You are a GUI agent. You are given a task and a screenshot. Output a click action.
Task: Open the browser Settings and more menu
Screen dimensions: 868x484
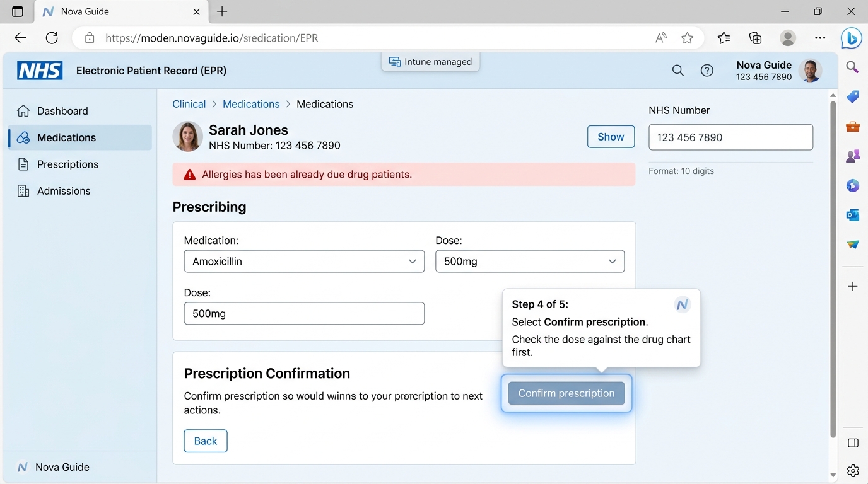820,38
